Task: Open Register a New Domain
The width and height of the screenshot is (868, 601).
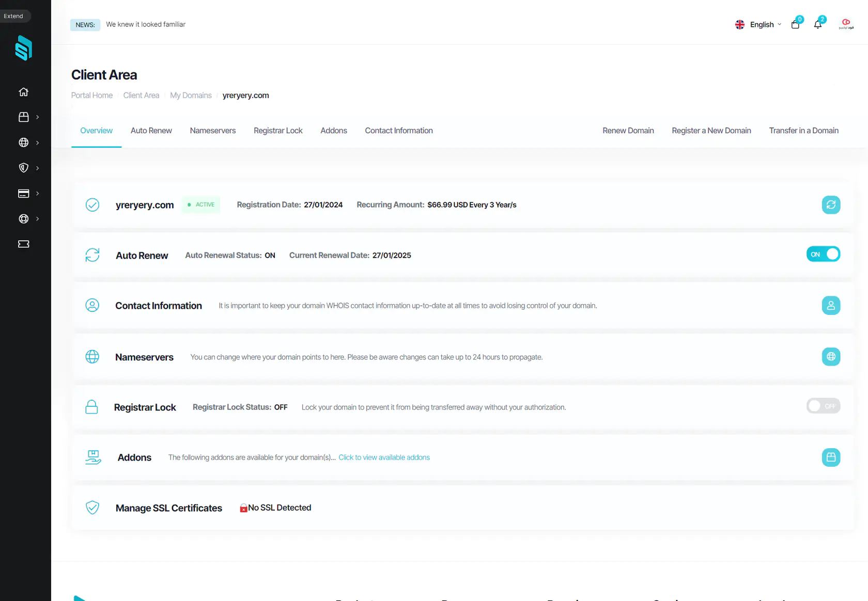Action: tap(711, 131)
